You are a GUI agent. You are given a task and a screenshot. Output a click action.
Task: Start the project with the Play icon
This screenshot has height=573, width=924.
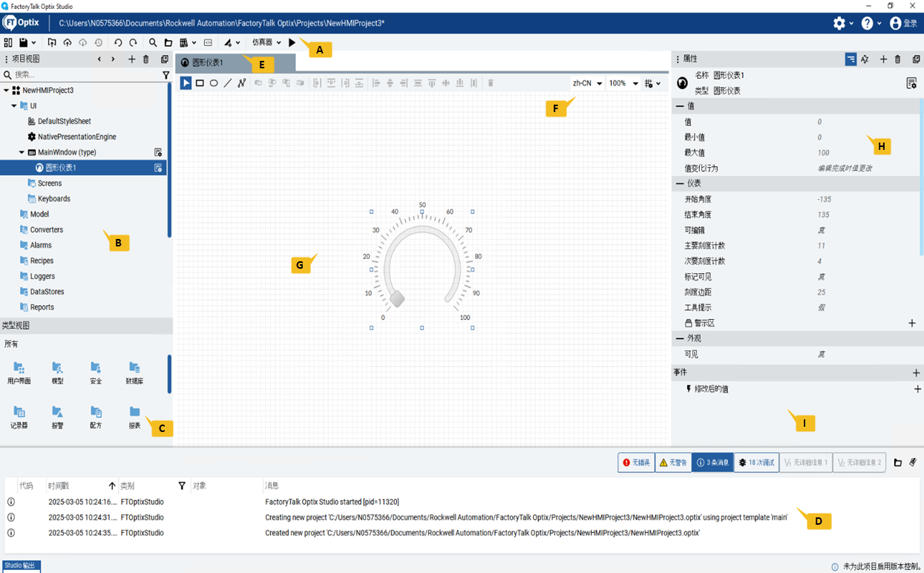tap(292, 42)
